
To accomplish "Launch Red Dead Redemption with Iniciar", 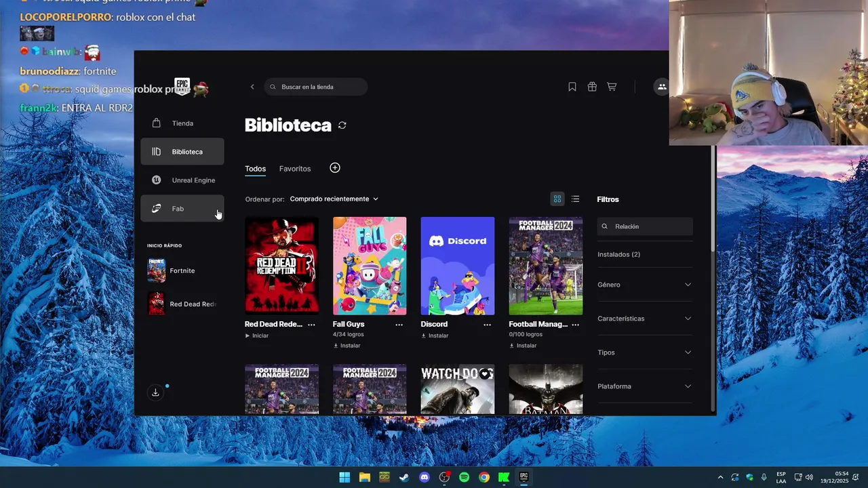I will 257,335.
